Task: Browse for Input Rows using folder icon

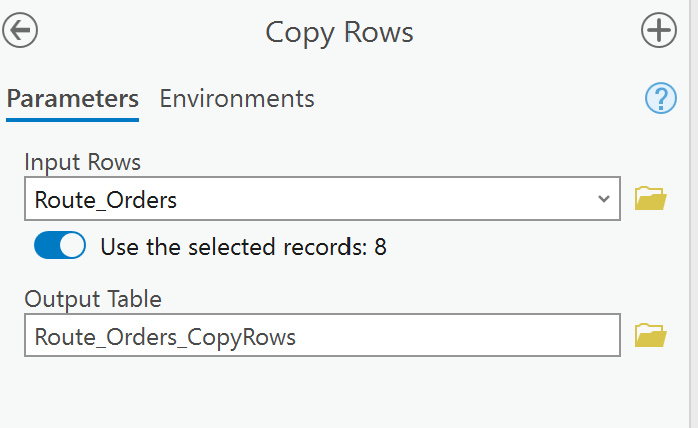Action: click(x=651, y=199)
